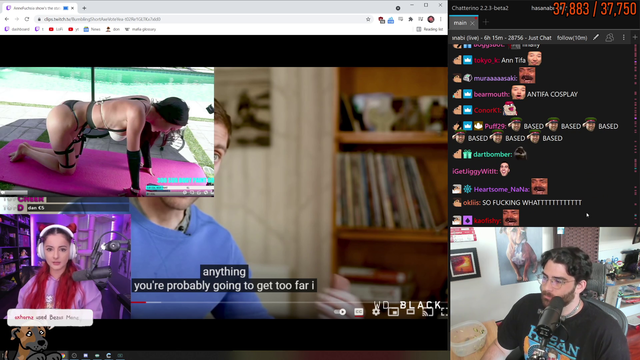
Task: Click emote in ConorK1's message
Action: (510, 109)
